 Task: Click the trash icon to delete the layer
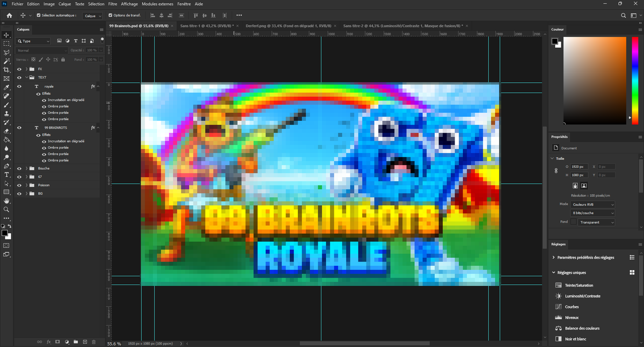point(94,342)
